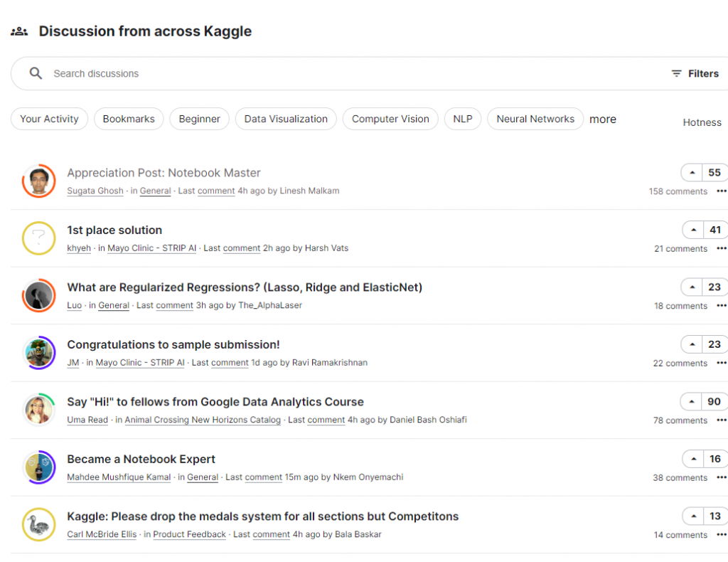Open options menu for Kaggle medals system post
The image size is (728, 562).
click(x=721, y=535)
